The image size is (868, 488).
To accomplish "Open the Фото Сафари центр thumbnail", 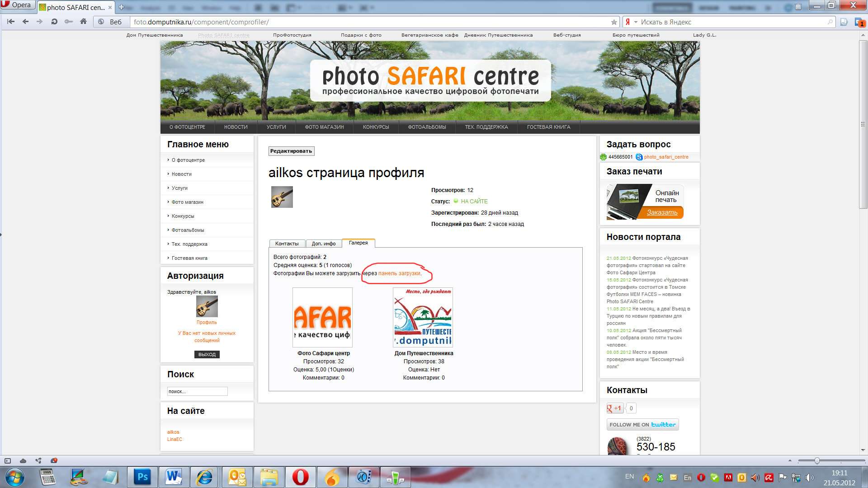I will pyautogui.click(x=322, y=317).
